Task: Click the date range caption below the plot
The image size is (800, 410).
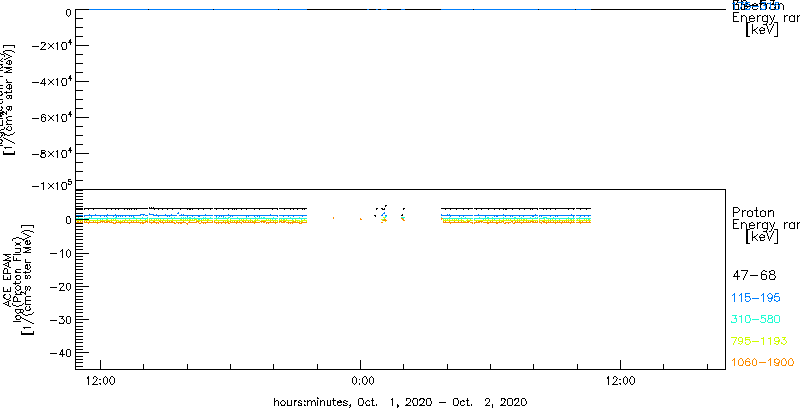Action: tap(400, 401)
